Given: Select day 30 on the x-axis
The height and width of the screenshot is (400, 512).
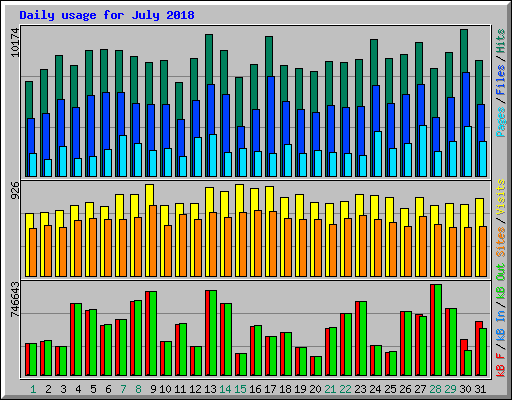Looking at the screenshot, I should 465,389.
